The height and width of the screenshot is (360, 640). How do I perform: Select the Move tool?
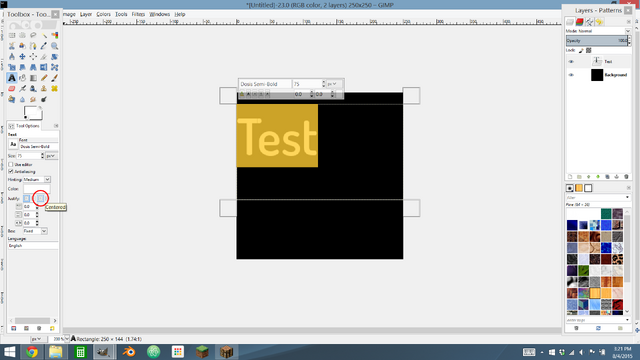[22, 57]
